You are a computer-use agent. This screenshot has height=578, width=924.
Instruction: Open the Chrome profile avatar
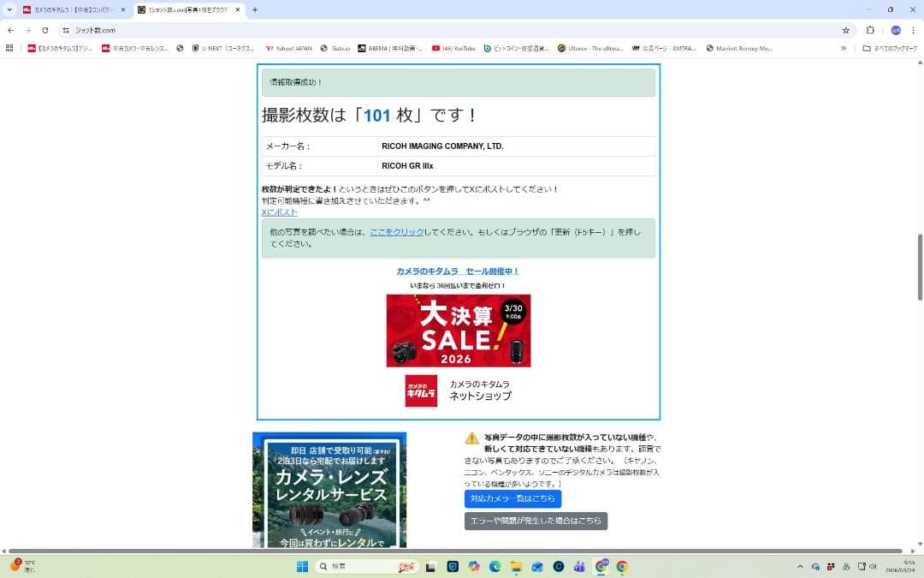click(x=896, y=30)
